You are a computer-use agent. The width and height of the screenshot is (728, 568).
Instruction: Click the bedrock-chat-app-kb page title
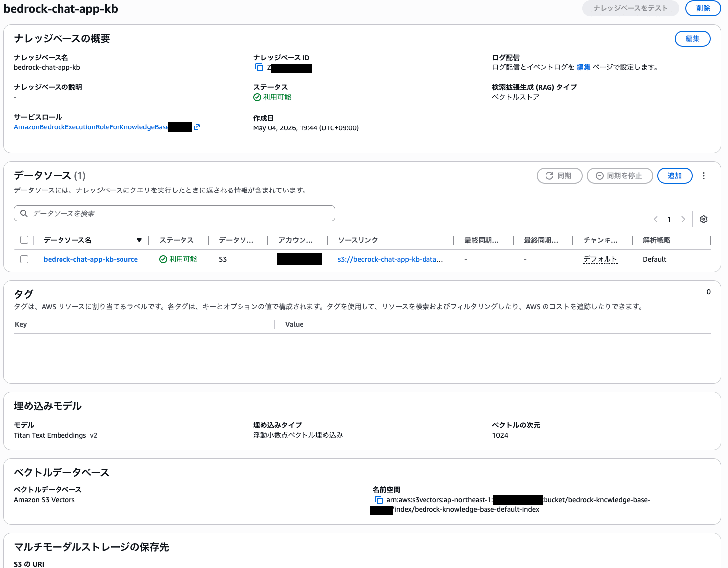pos(61,9)
